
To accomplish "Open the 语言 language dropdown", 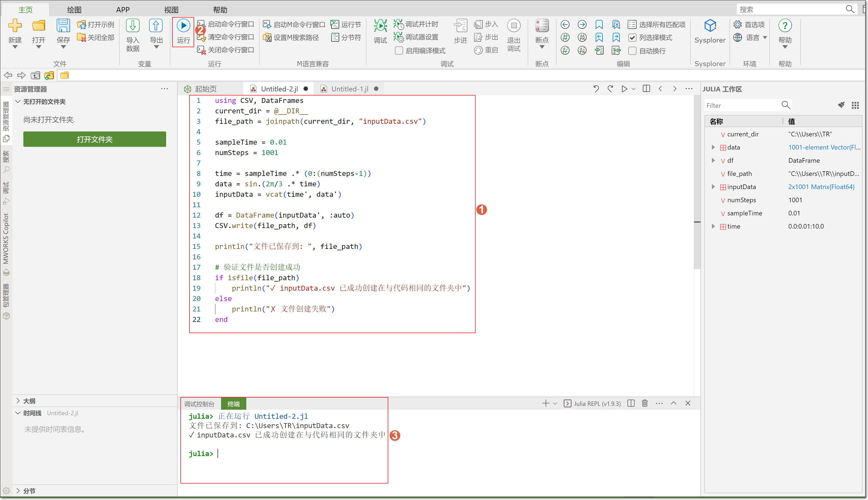I will (x=765, y=38).
